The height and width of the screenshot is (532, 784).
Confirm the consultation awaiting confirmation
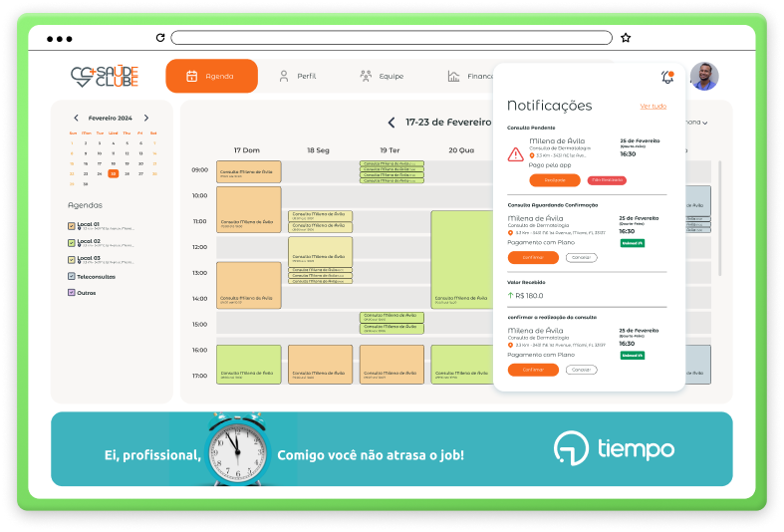point(533,257)
